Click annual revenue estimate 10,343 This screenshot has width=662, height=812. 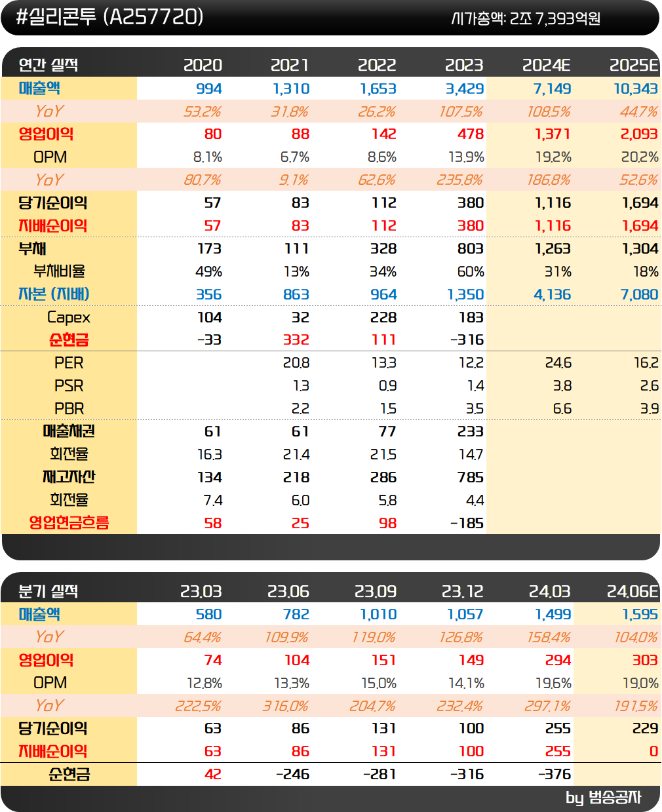[x=636, y=88]
